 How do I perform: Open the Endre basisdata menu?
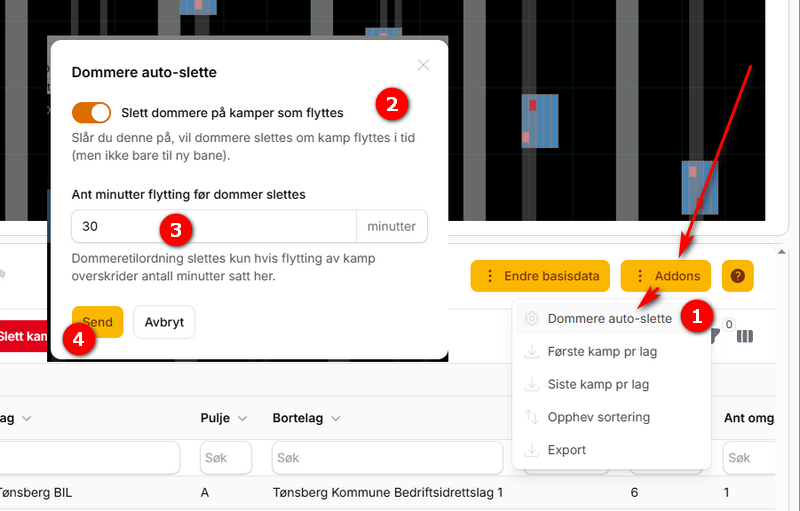(540, 276)
